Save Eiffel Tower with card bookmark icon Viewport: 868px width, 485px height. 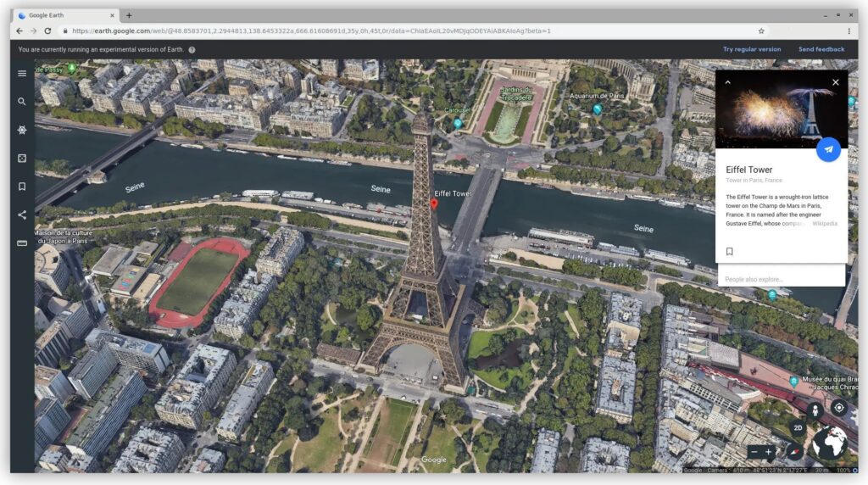pyautogui.click(x=730, y=251)
